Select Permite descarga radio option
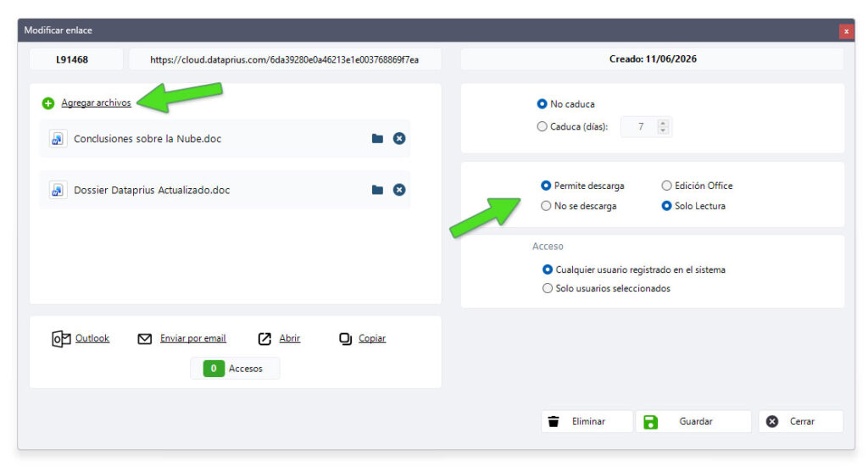This screenshot has width=868, height=472. click(546, 186)
